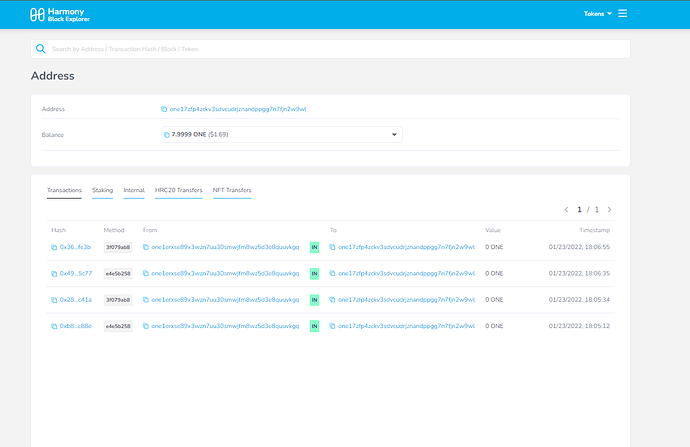Image resolution: width=690 pixels, height=447 pixels.
Task: Click the search magnifier icon
Action: pos(40,49)
